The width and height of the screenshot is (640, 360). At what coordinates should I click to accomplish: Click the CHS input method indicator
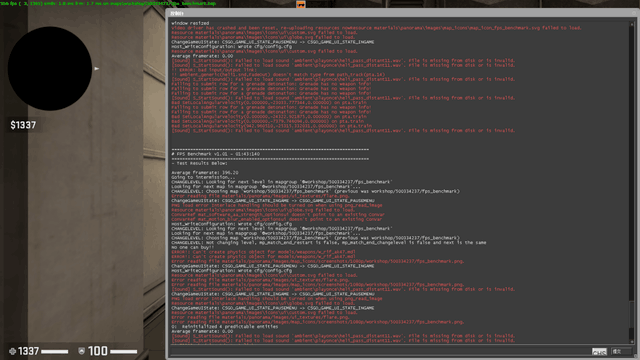[599, 351]
